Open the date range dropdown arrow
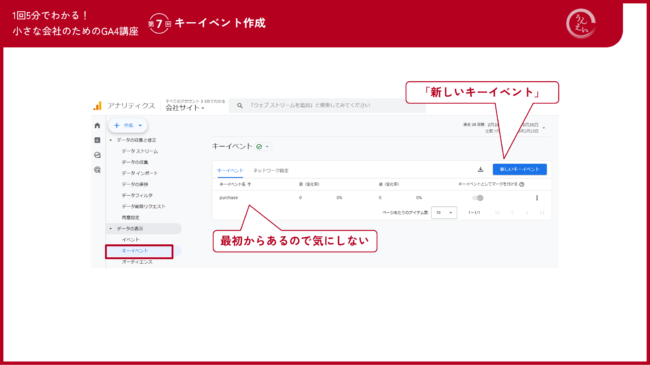The image size is (650, 365). coord(544,128)
